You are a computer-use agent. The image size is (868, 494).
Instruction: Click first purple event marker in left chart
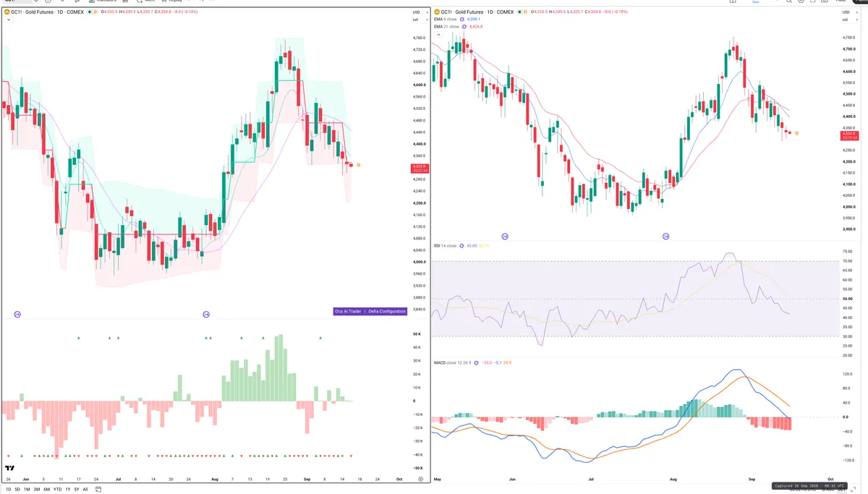[17, 314]
